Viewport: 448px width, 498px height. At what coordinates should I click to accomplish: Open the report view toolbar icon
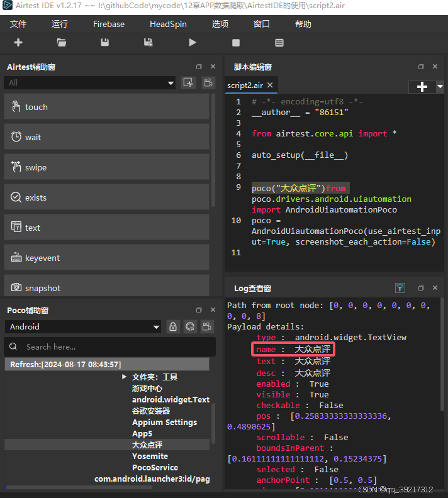(279, 43)
